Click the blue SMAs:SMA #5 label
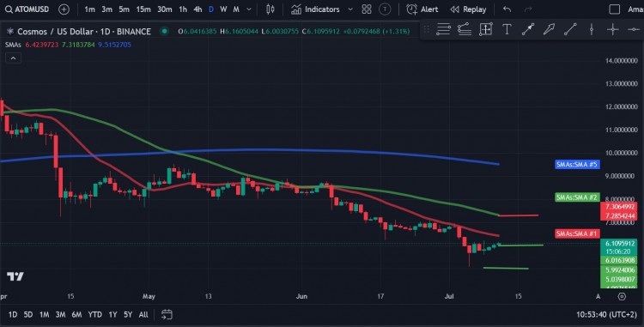This screenshot has width=644, height=327. 577,165
